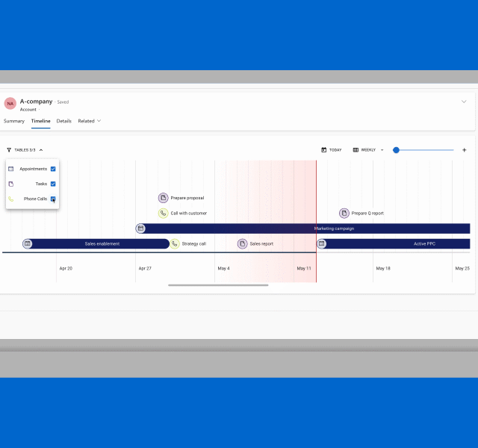Image resolution: width=478 pixels, height=448 pixels.
Task: Click the "Apr 27" date label
Action: (145, 269)
